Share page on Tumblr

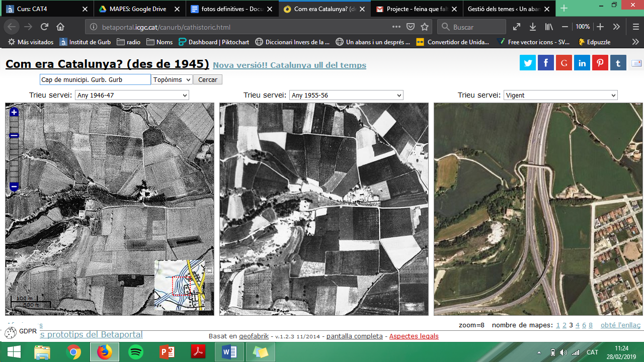click(x=618, y=63)
